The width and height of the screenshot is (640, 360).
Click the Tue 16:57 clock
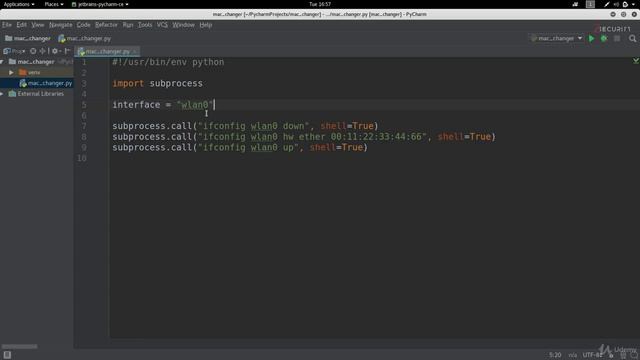pos(320,4)
